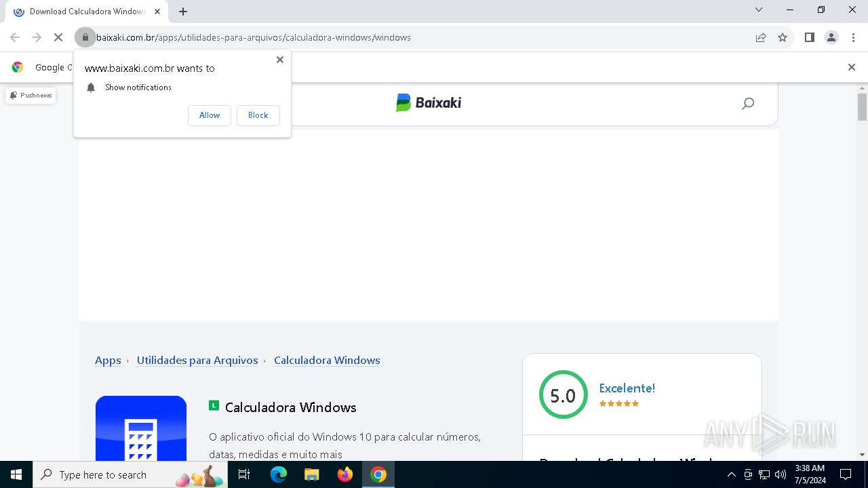Open Baixaki logo homepage
The width and height of the screenshot is (868, 488).
[x=429, y=102]
